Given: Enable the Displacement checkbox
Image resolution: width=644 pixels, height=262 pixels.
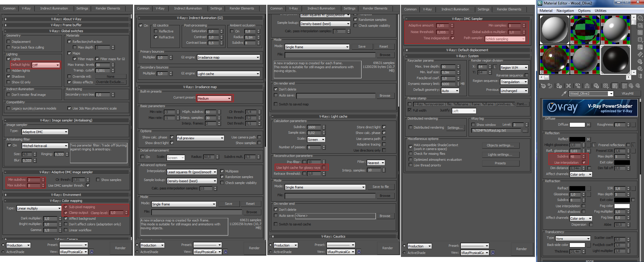Looking at the screenshot, I should (8, 42).
